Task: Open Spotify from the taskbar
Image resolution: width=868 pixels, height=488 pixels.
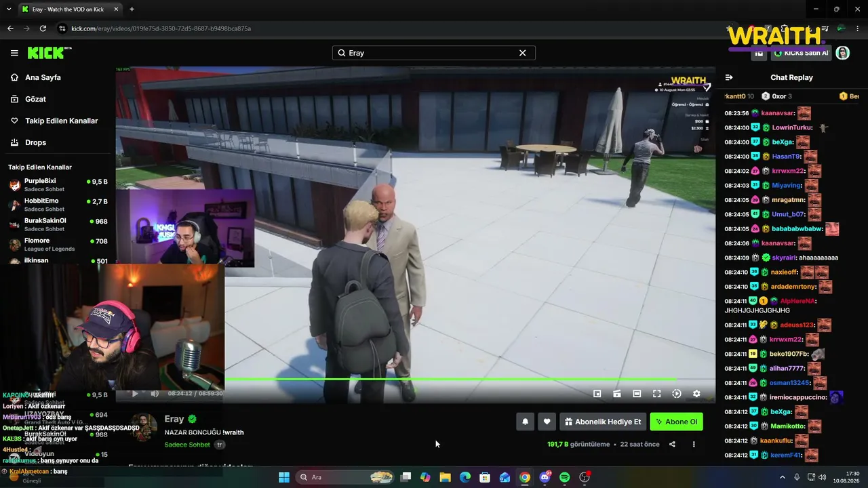Action: point(565,477)
